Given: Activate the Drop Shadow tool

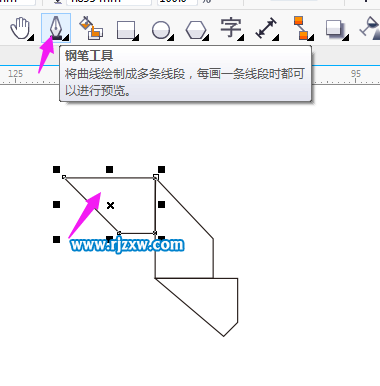Looking at the screenshot, I should 336,29.
